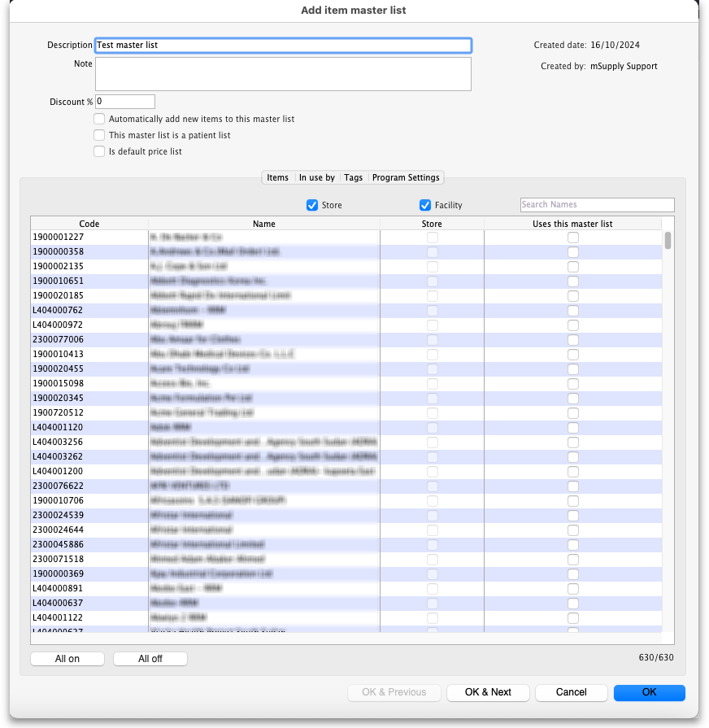Check 'This master list is a patient list'
The image size is (709, 728).
coord(99,135)
